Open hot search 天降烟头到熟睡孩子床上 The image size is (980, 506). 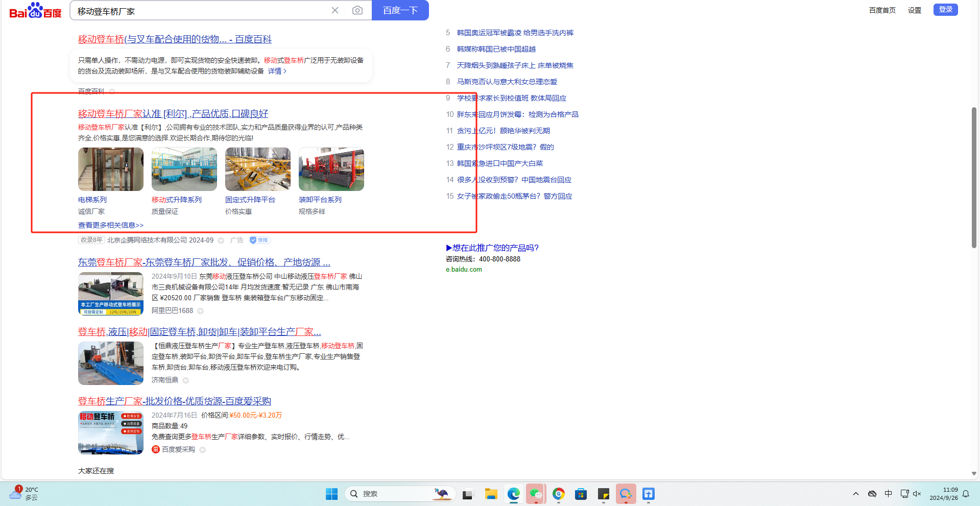pyautogui.click(x=515, y=65)
